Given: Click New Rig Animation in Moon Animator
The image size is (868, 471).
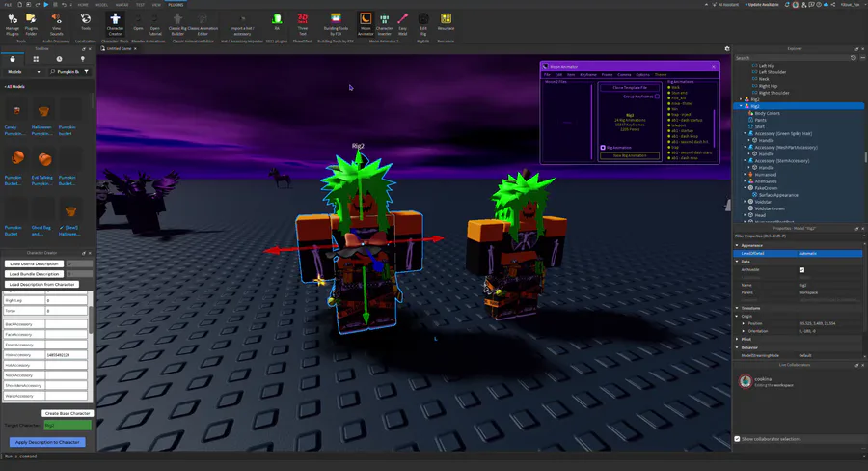Looking at the screenshot, I should click(x=630, y=155).
